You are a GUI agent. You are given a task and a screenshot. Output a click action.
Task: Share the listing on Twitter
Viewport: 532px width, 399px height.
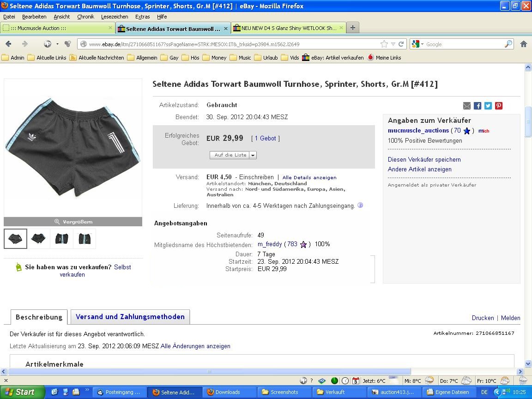coord(488,106)
